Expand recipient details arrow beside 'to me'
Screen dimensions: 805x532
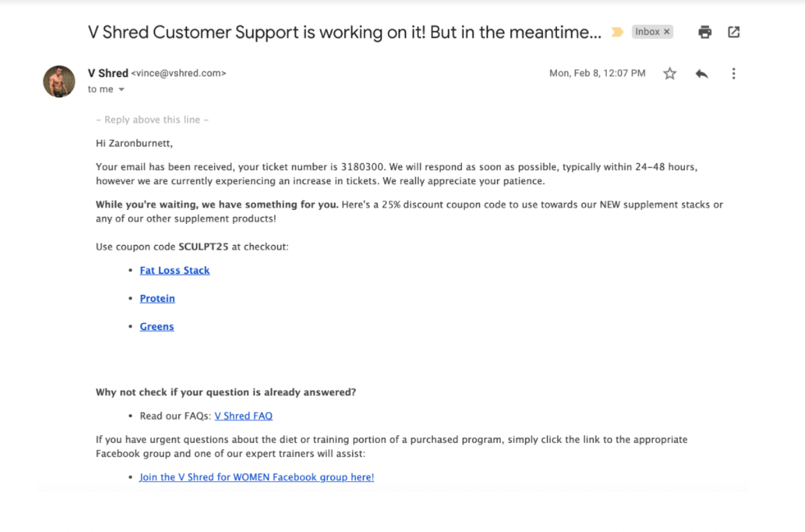pos(122,90)
